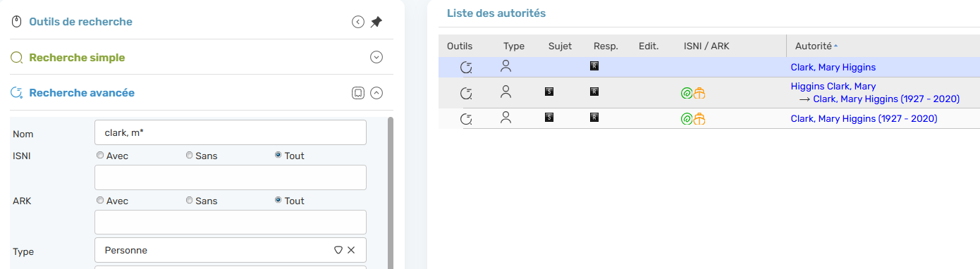The image size is (980, 269).
Task: Click Sujet S icon in Higgins Clark row
Action: [549, 91]
